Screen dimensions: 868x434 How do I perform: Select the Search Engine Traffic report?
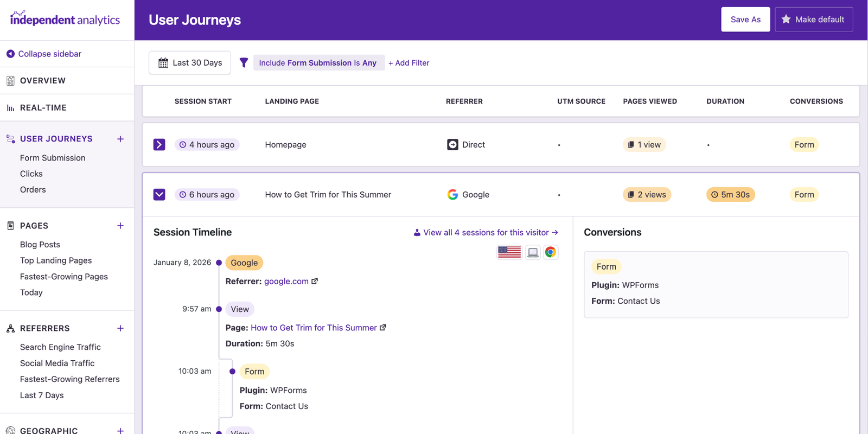60,347
